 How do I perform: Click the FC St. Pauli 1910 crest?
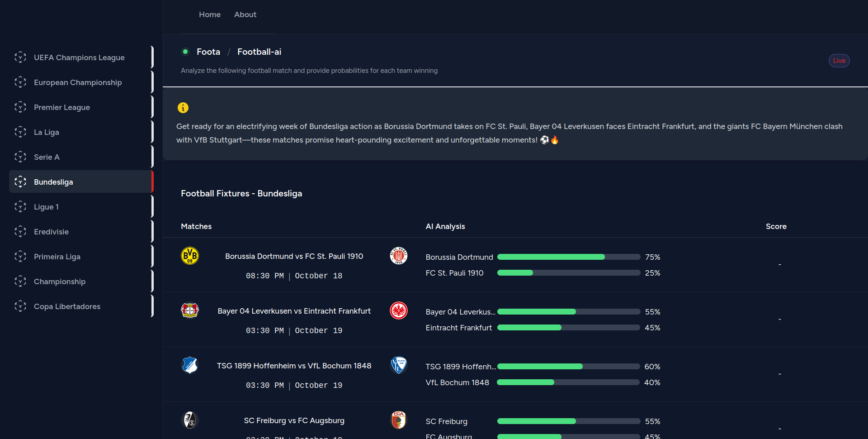point(399,256)
